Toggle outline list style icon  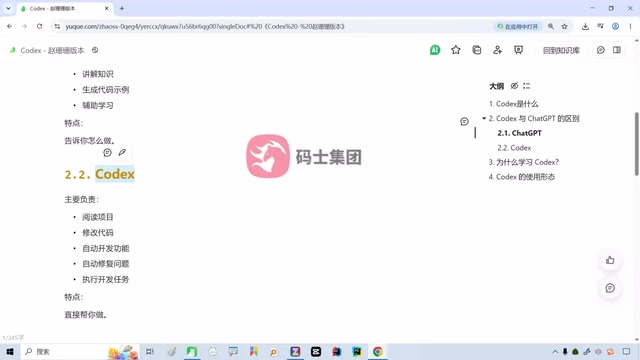pos(527,86)
